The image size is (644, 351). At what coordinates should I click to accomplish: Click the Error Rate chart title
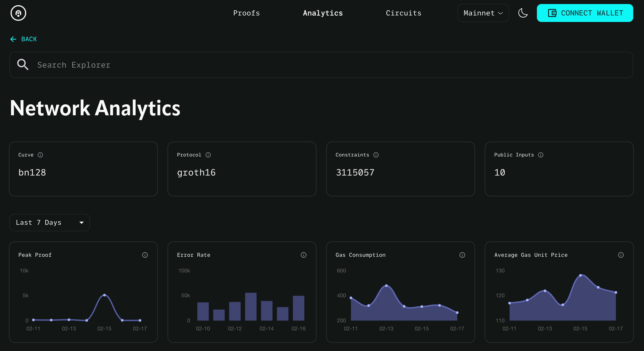coord(194,255)
